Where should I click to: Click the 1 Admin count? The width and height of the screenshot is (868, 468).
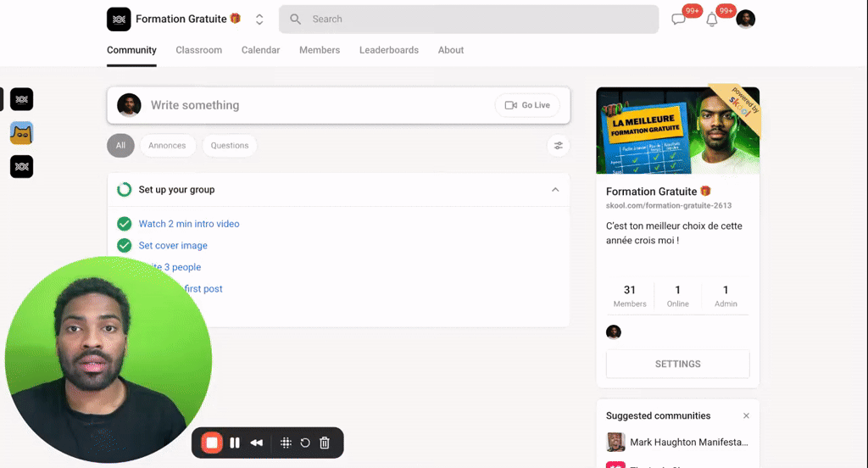pos(726,296)
